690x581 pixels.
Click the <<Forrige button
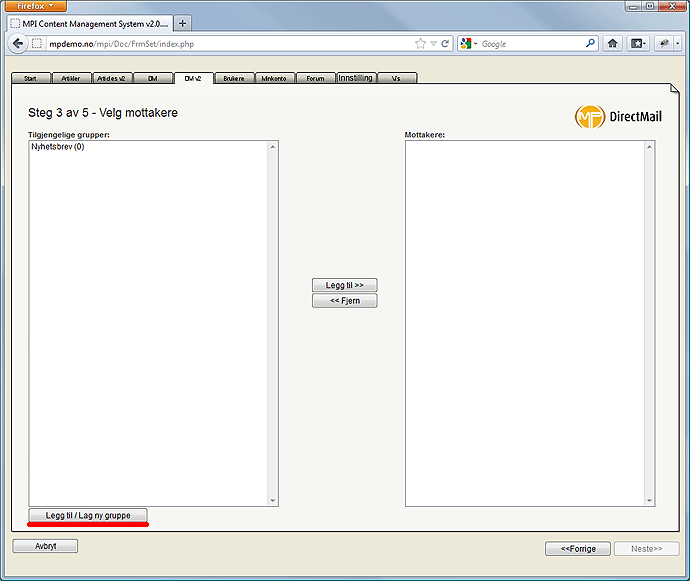[578, 549]
